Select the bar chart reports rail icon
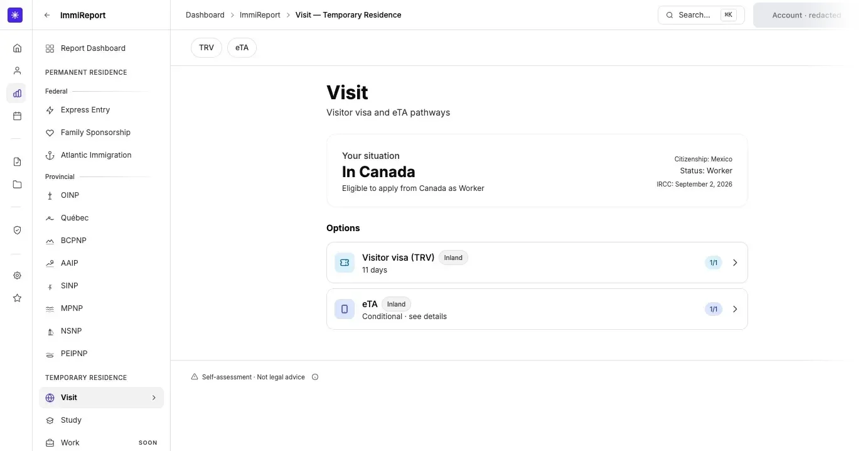The width and height of the screenshot is (868, 451). point(17,94)
